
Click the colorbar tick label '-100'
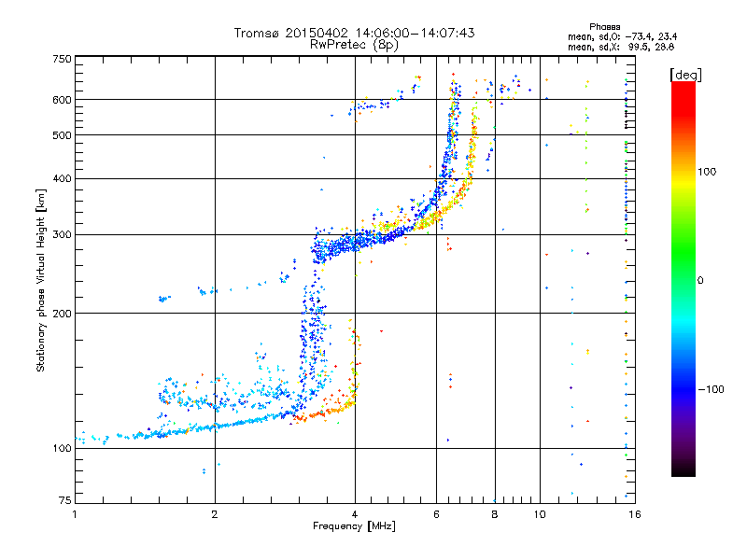click(x=712, y=389)
